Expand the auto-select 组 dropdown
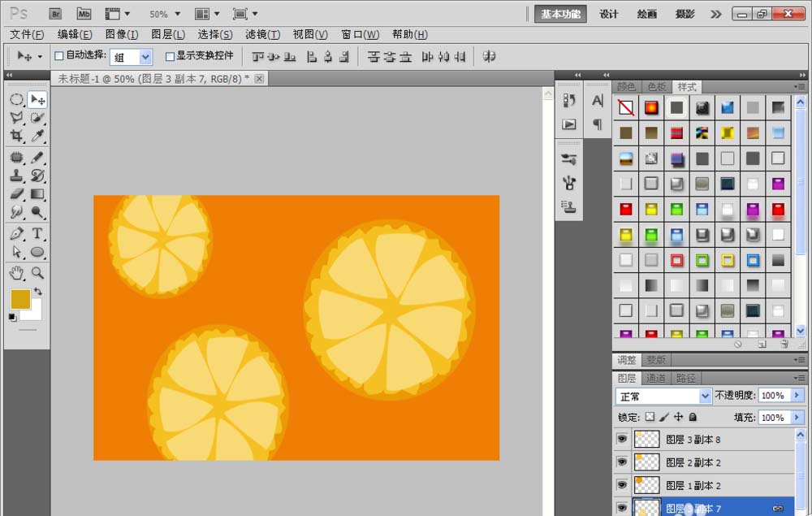 (145, 57)
